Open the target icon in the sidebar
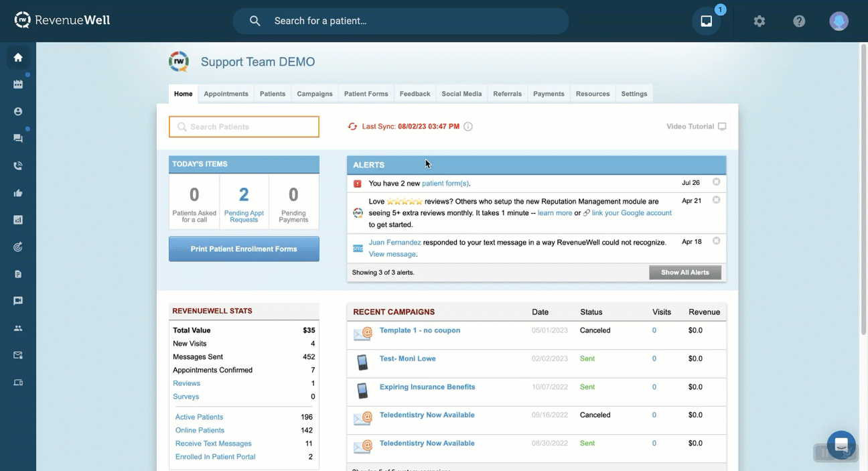 tap(18, 247)
